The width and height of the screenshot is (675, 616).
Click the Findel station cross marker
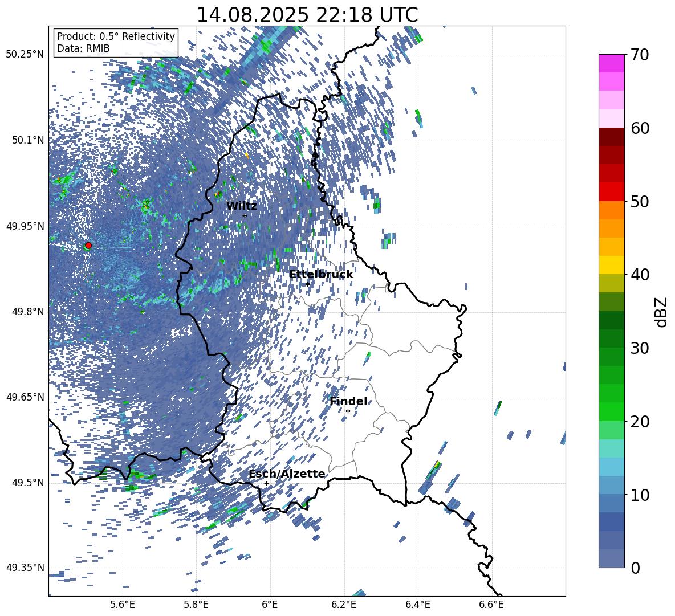click(348, 411)
